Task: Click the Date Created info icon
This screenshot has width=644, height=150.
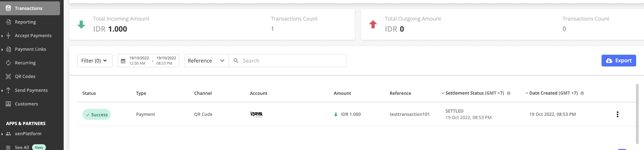Action: click(582, 93)
